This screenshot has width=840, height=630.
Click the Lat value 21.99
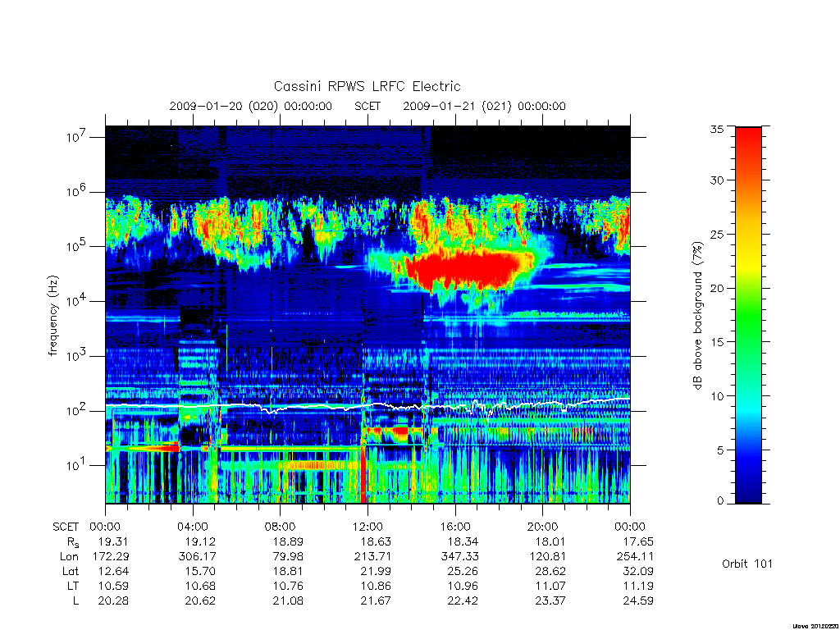click(376, 571)
